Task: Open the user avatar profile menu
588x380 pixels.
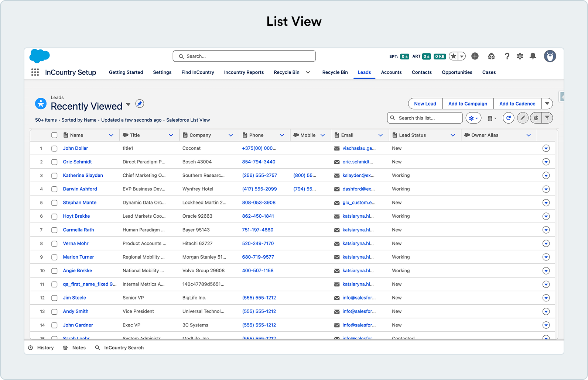Action: (x=550, y=56)
